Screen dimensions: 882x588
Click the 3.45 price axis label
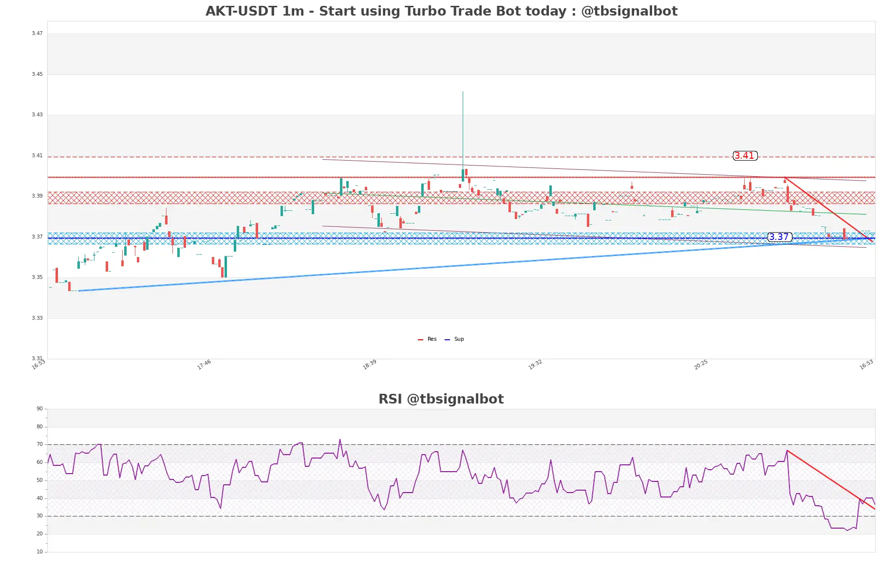(x=37, y=74)
